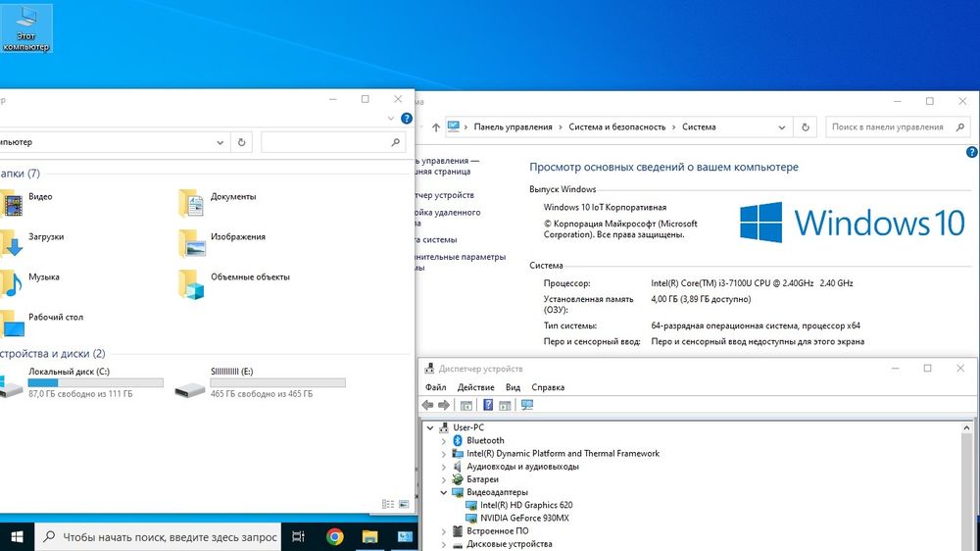Launch Google Chrome from the taskbar
This screenshot has height=551, width=980.
pyautogui.click(x=334, y=536)
